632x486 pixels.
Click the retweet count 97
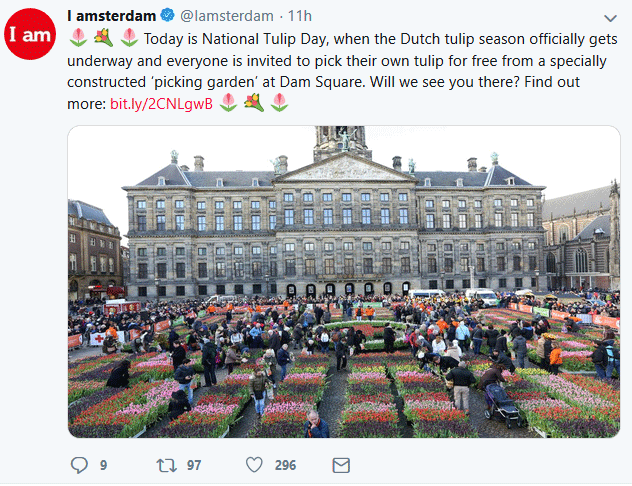coord(193,465)
